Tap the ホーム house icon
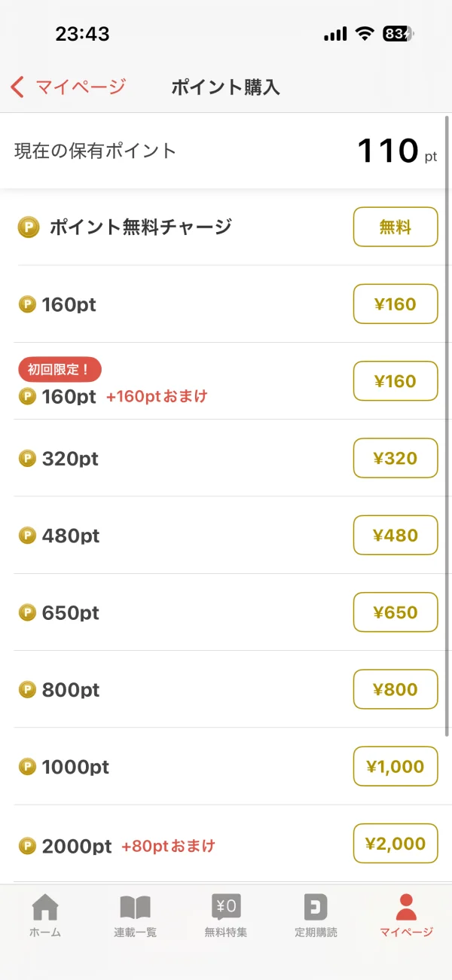 pyautogui.click(x=45, y=908)
